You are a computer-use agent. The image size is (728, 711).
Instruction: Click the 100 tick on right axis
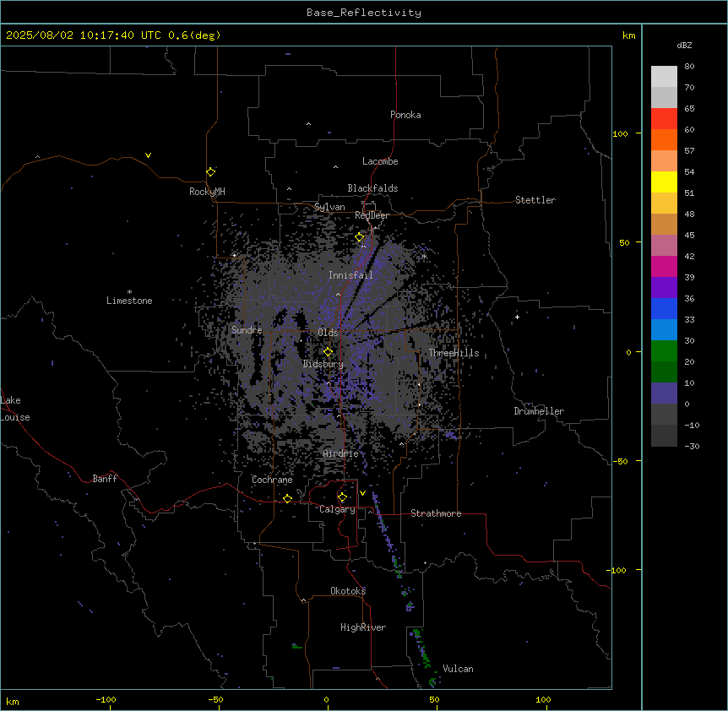pos(620,133)
